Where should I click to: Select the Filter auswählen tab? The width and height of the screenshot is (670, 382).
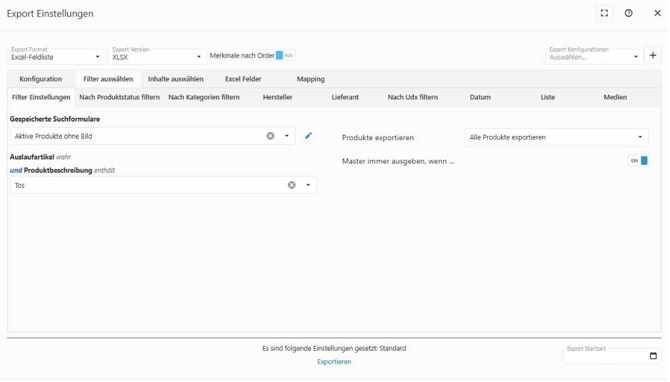click(109, 79)
